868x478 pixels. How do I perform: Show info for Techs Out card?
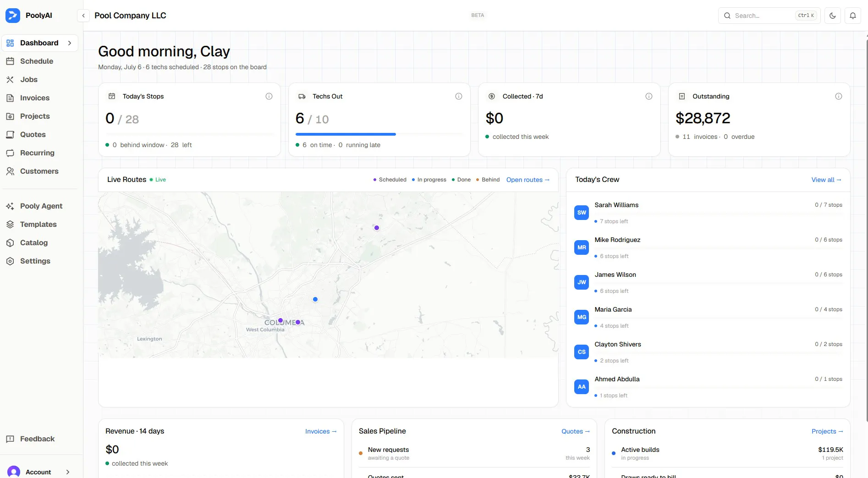pos(459,96)
